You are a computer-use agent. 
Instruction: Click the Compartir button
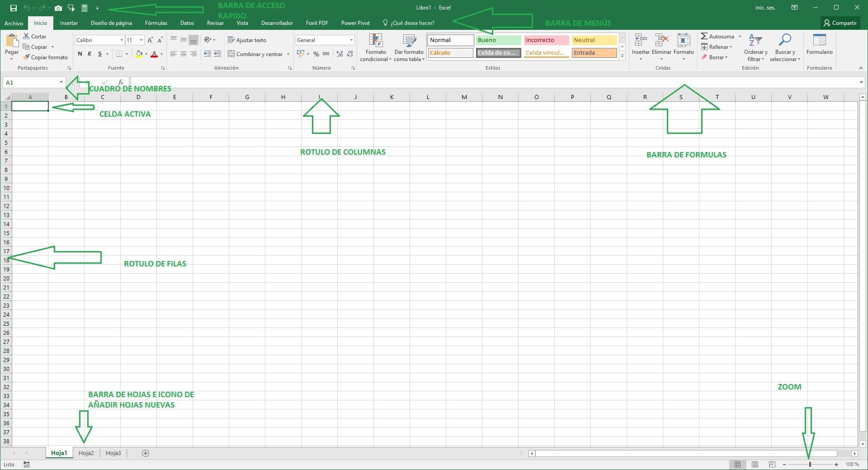pos(840,23)
